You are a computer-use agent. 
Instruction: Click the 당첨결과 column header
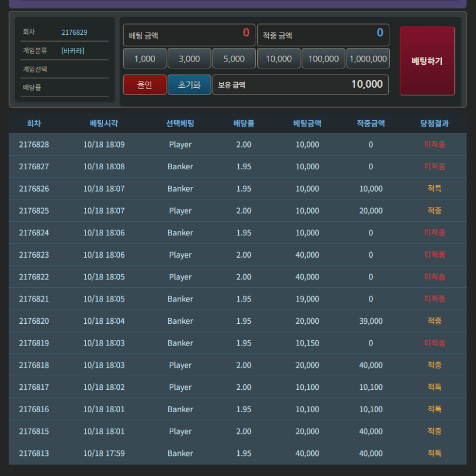click(x=434, y=123)
